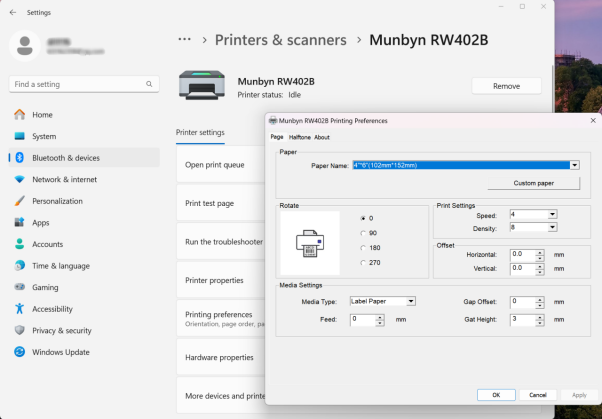The height and width of the screenshot is (419, 602).
Task: Open the Media Type dropdown
Action: click(411, 301)
